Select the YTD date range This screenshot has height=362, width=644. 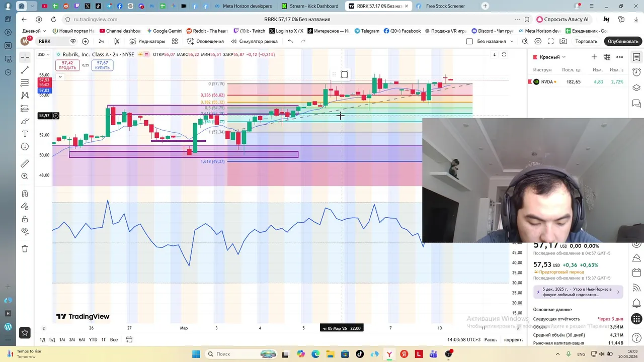click(93, 339)
